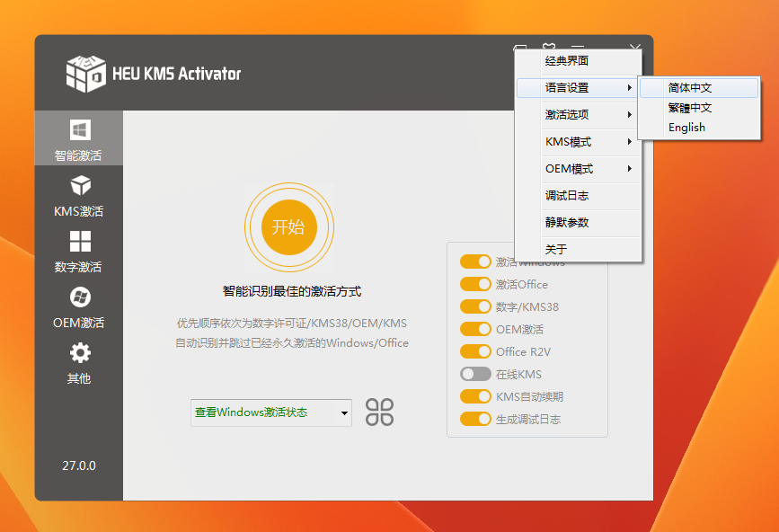
Task: Select 静默参数 menu entry
Action: [579, 223]
